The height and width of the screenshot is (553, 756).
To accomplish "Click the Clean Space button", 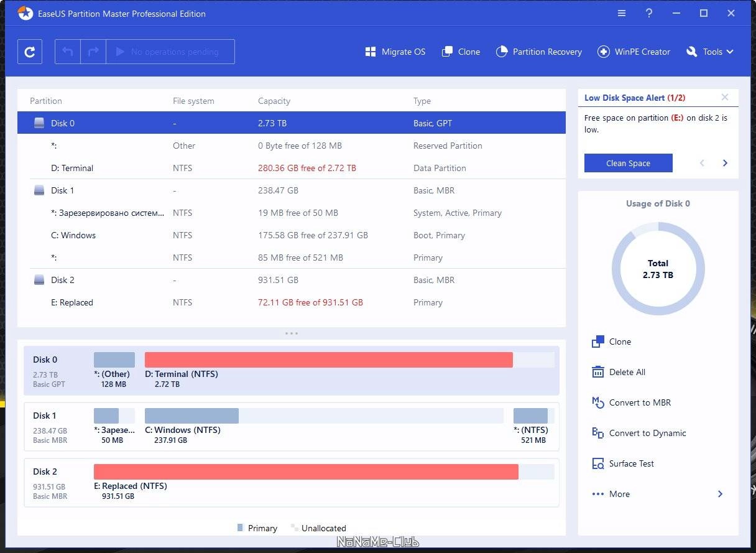I will 629,163.
